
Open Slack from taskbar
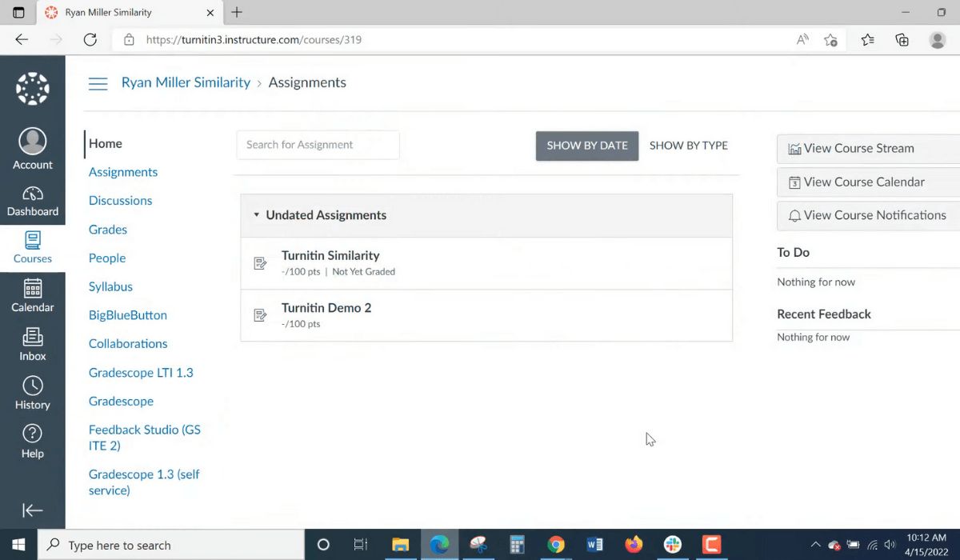coord(672,545)
